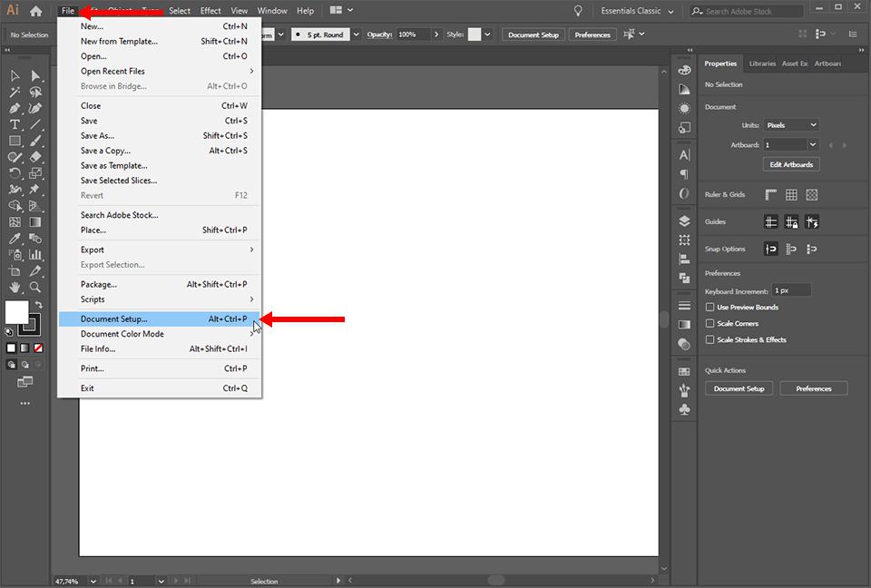Select the Eraser tool

tap(36, 157)
